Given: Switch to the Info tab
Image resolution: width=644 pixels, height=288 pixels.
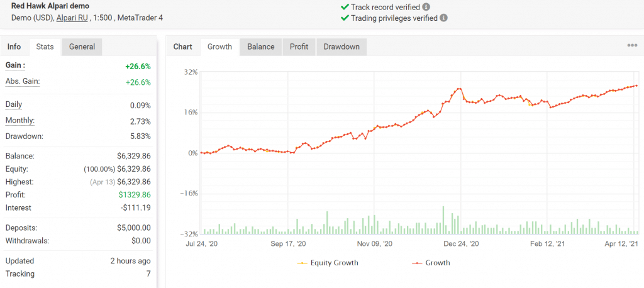Looking at the screenshot, I should 14,47.
